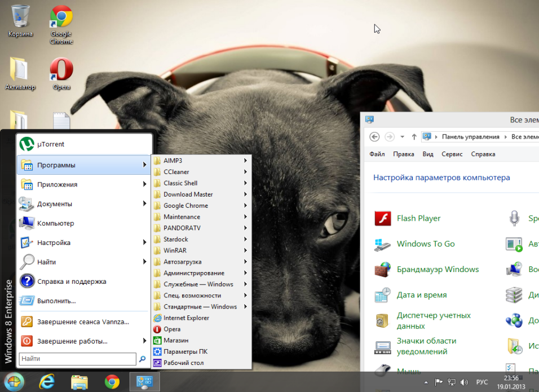Choose Завершение сеанса Vannza... in start menu

84,322
